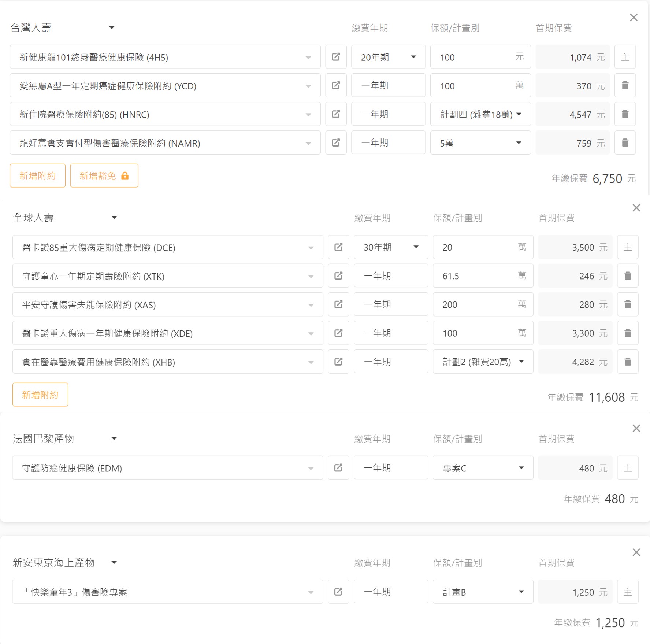This screenshot has width=650, height=644.
Task: Edit the 100 萬 coverage field for YCD
Action: click(480, 85)
